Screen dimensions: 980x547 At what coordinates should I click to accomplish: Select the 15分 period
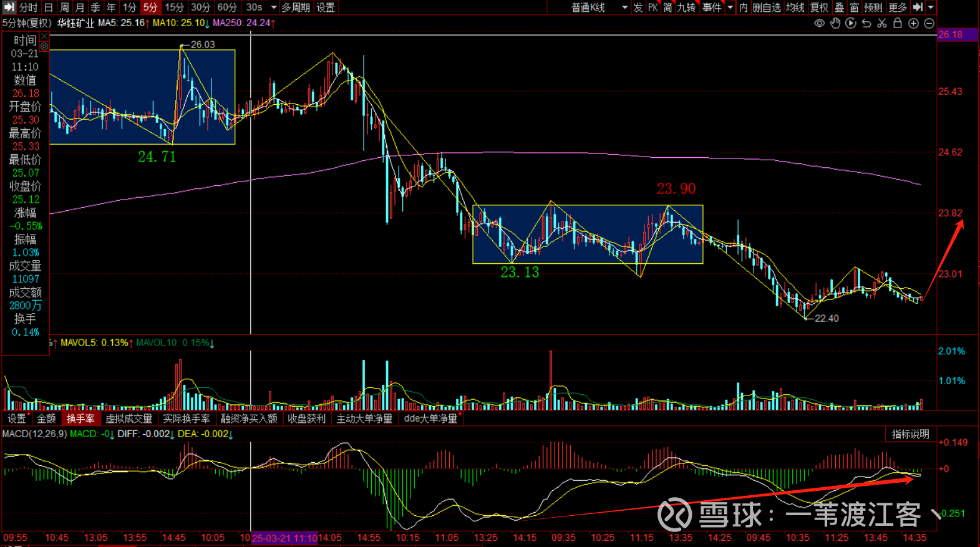(x=175, y=7)
